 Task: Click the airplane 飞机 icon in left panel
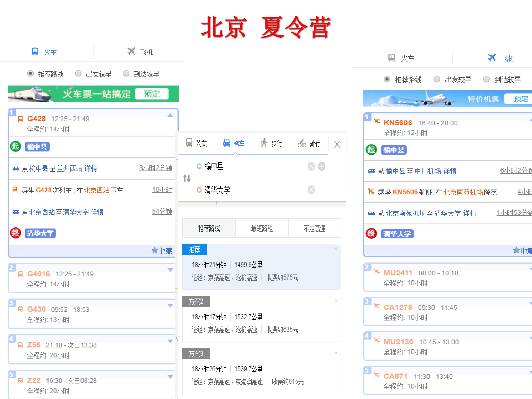click(131, 51)
